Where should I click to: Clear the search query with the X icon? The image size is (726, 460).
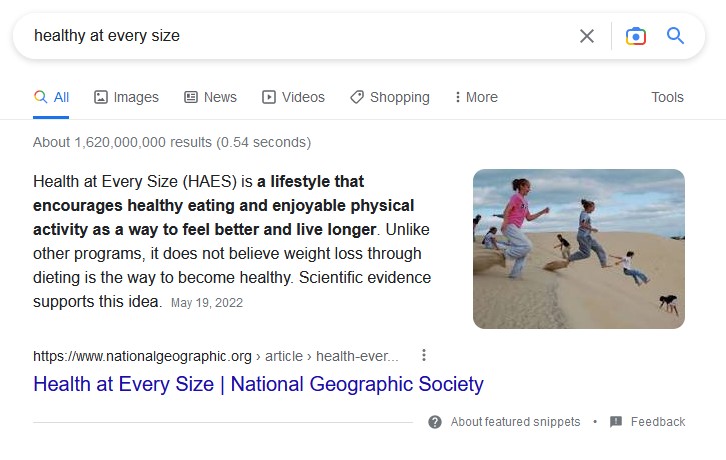point(587,36)
